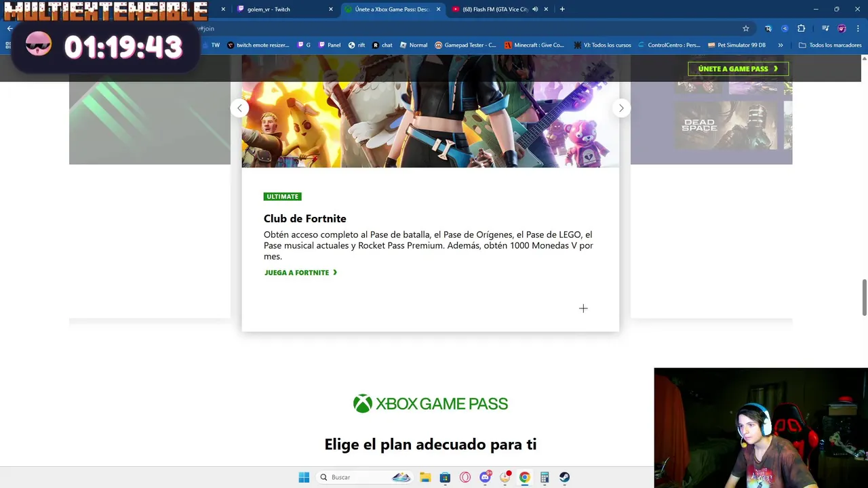
Task: Close the Xbox Game Pass tab
Action: coord(438,9)
